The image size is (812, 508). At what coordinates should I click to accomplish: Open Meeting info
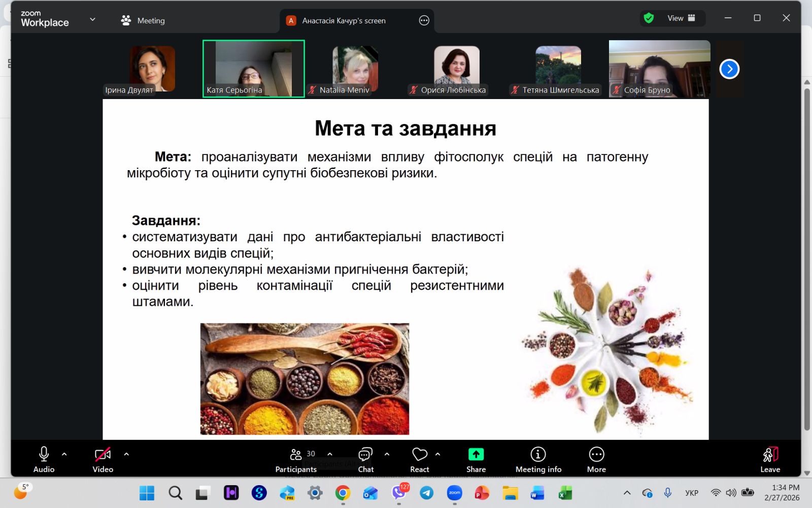pyautogui.click(x=538, y=460)
